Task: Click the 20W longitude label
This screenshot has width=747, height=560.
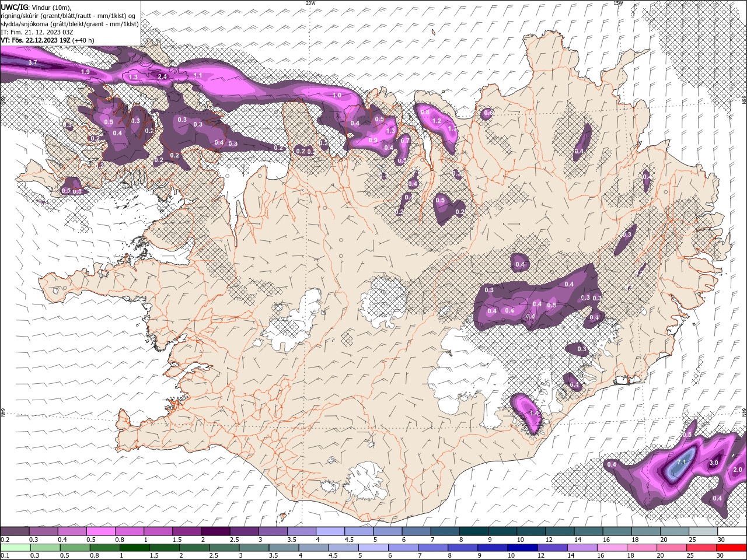Action: 310,3
